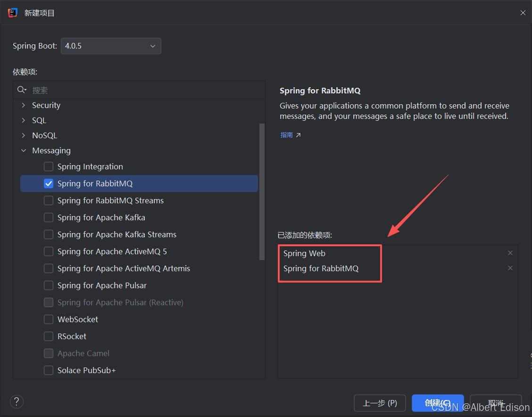Enable Spring for RabbitMQ Streams
The image size is (532, 417).
point(49,200)
